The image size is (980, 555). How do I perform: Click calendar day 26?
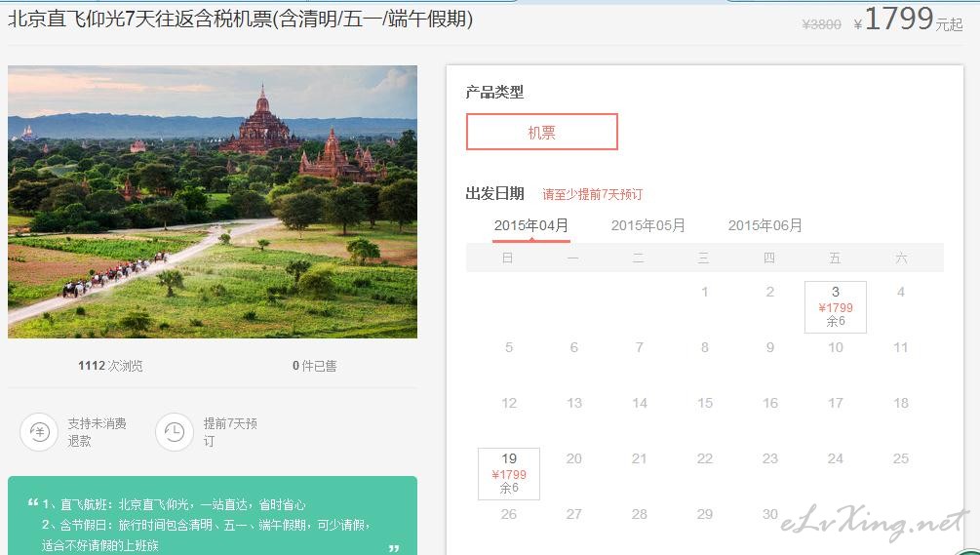point(509,514)
